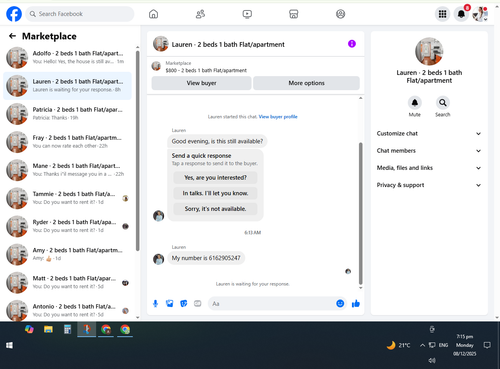Mute this chat with the bell icon

[415, 103]
